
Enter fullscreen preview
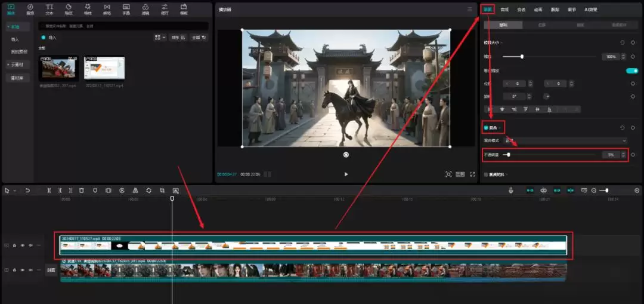click(x=472, y=174)
